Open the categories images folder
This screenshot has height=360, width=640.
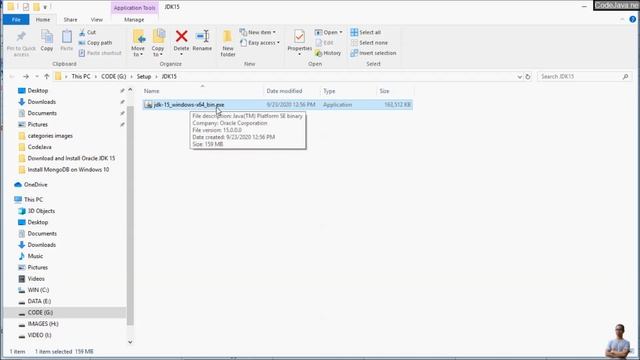pos(50,136)
